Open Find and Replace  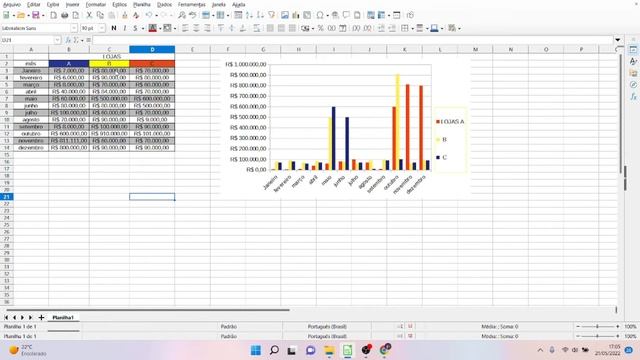tap(182, 15)
